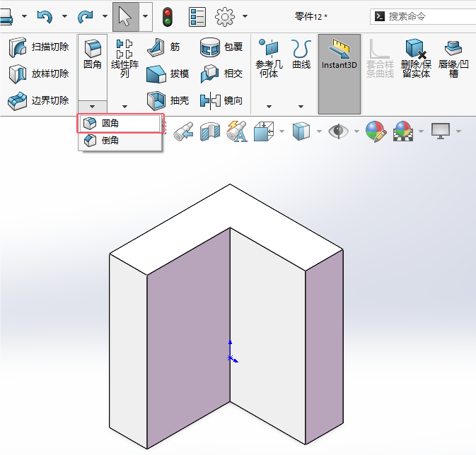This screenshot has height=455, width=476.
Task: Select the Shell (抽壳) tool
Action: tap(168, 100)
